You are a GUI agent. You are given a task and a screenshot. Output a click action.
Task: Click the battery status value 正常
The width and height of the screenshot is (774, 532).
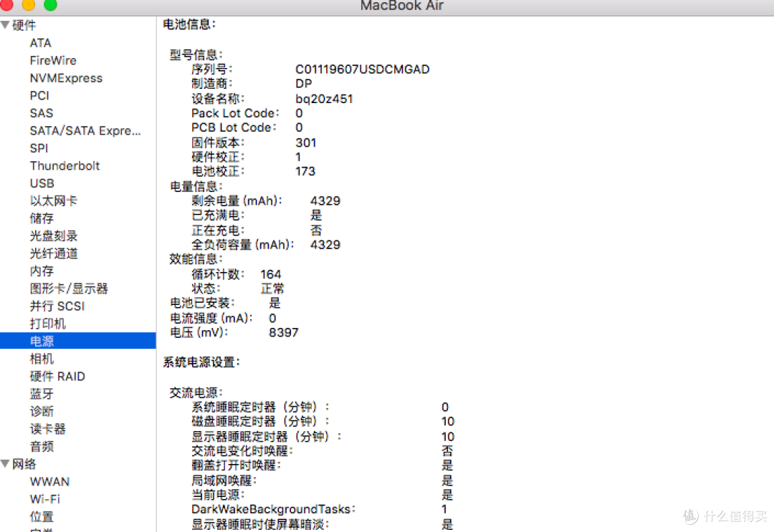point(272,289)
